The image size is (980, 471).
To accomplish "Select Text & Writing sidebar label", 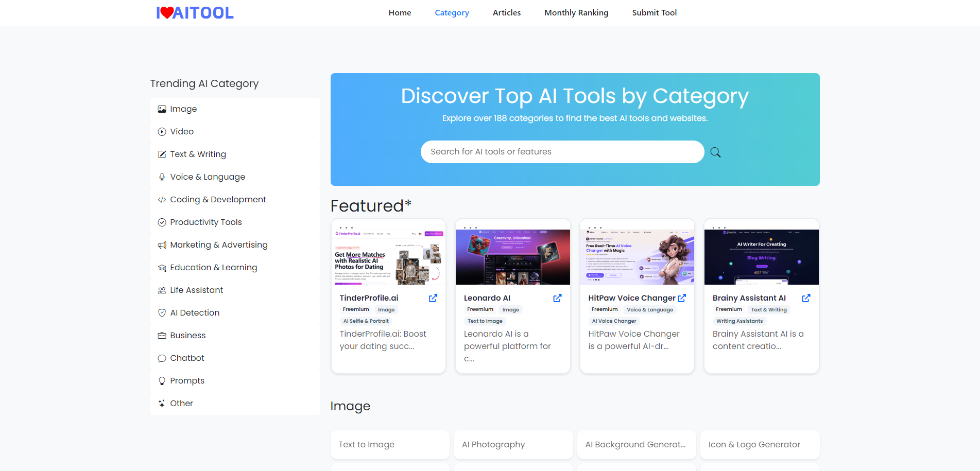I will (198, 154).
